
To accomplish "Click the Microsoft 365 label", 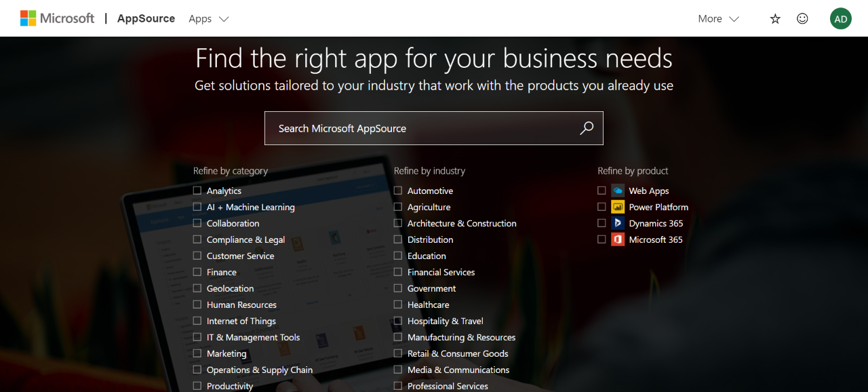I will click(x=656, y=240).
